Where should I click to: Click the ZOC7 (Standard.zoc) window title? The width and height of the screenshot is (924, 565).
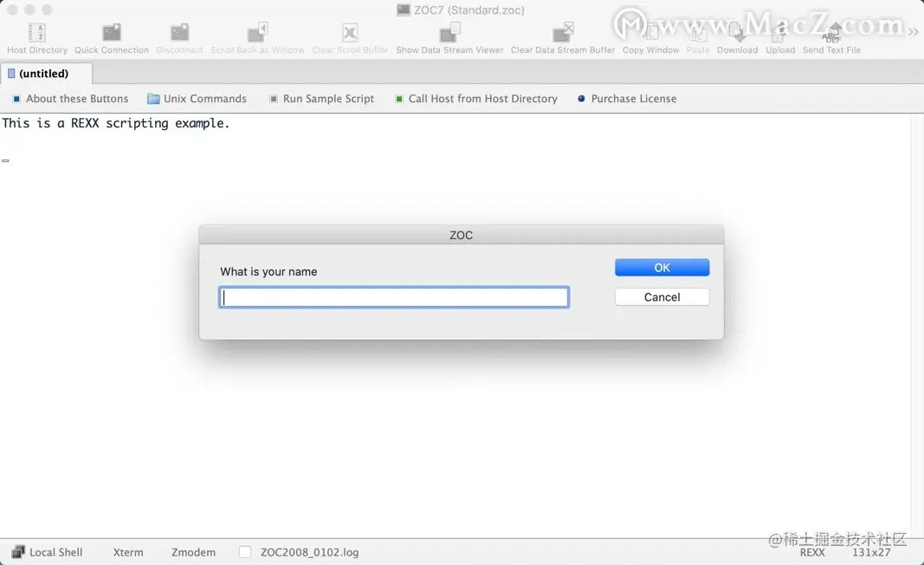click(x=469, y=10)
